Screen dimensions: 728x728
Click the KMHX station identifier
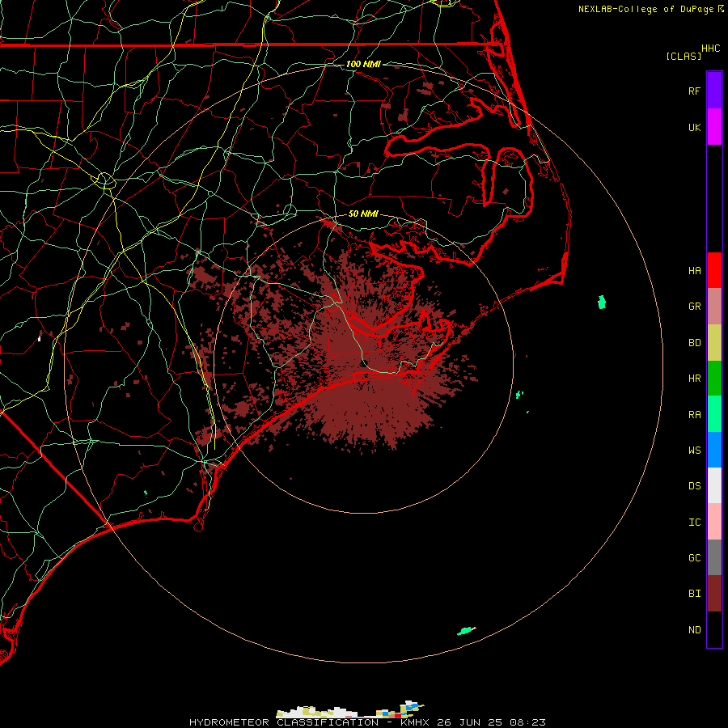tap(415, 722)
